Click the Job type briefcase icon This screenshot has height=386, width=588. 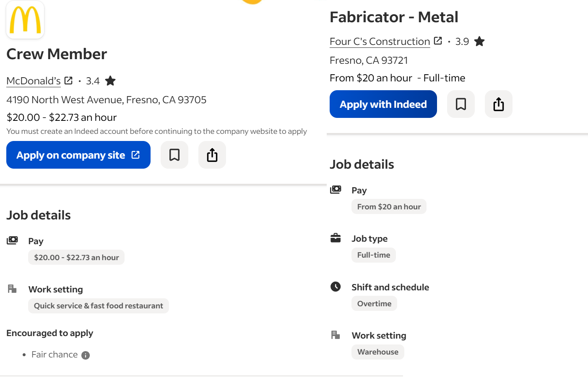[336, 238]
